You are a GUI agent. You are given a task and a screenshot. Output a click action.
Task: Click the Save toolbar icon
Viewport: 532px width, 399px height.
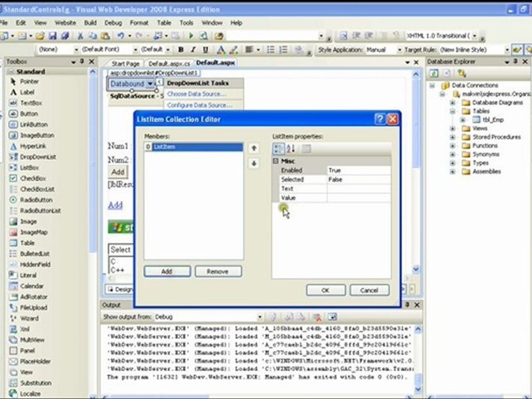[x=52, y=35]
